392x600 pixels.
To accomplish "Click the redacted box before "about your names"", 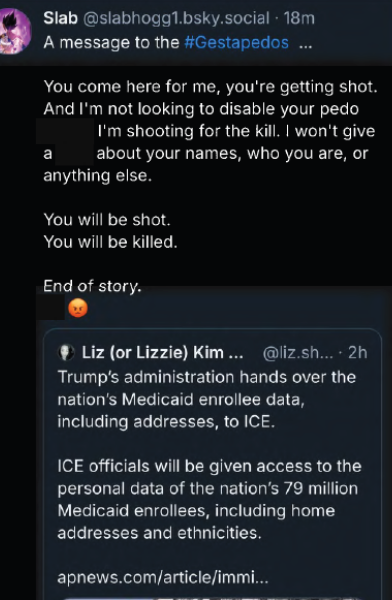I will click(x=74, y=154).
